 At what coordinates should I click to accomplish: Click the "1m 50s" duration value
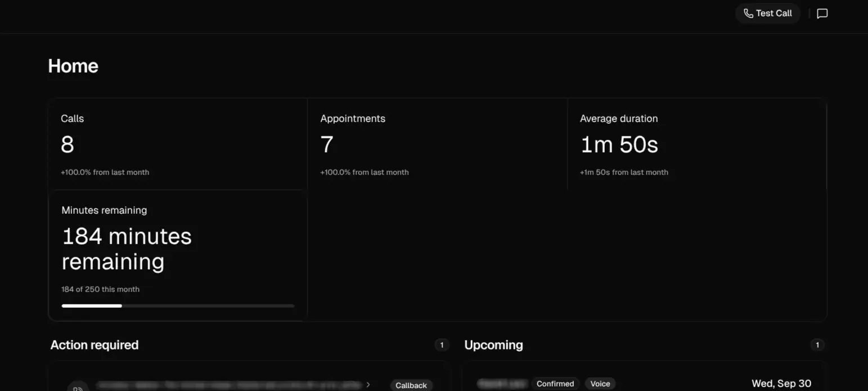(619, 145)
